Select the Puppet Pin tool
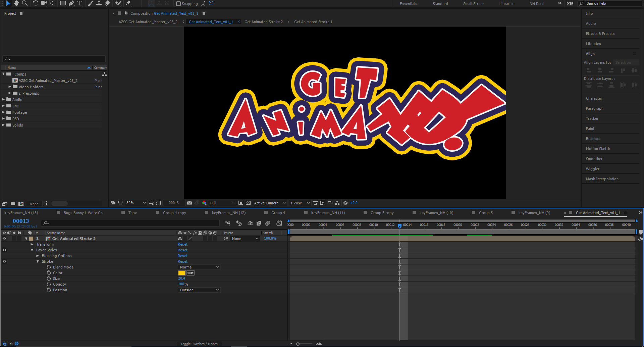Screen dimensions: 644x347 tap(128, 3)
